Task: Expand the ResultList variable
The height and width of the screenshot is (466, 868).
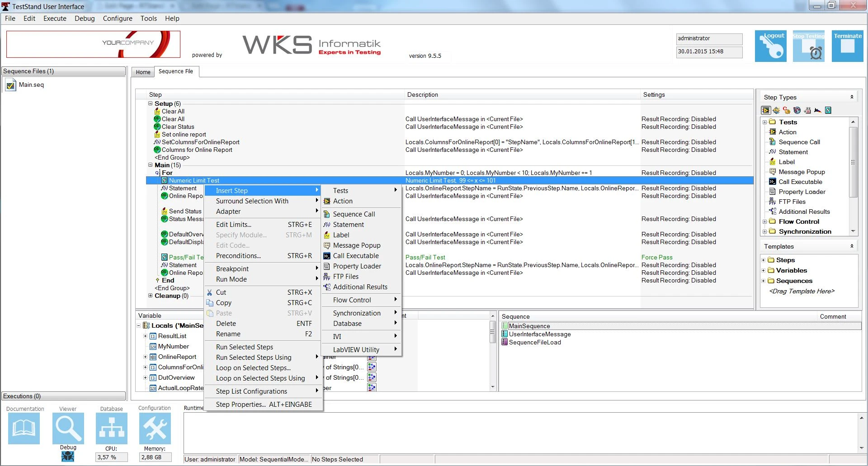Action: (x=146, y=336)
